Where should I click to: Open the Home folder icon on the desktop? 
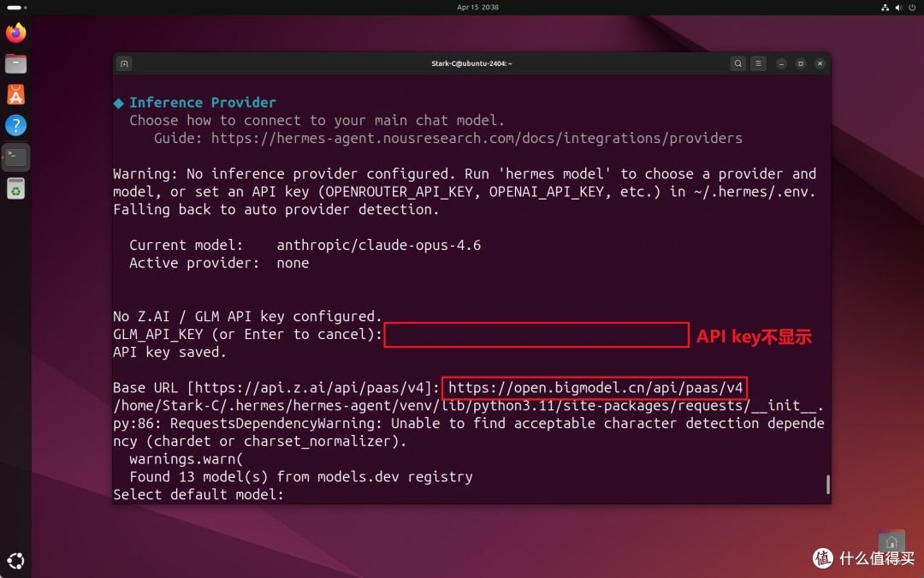click(x=891, y=540)
